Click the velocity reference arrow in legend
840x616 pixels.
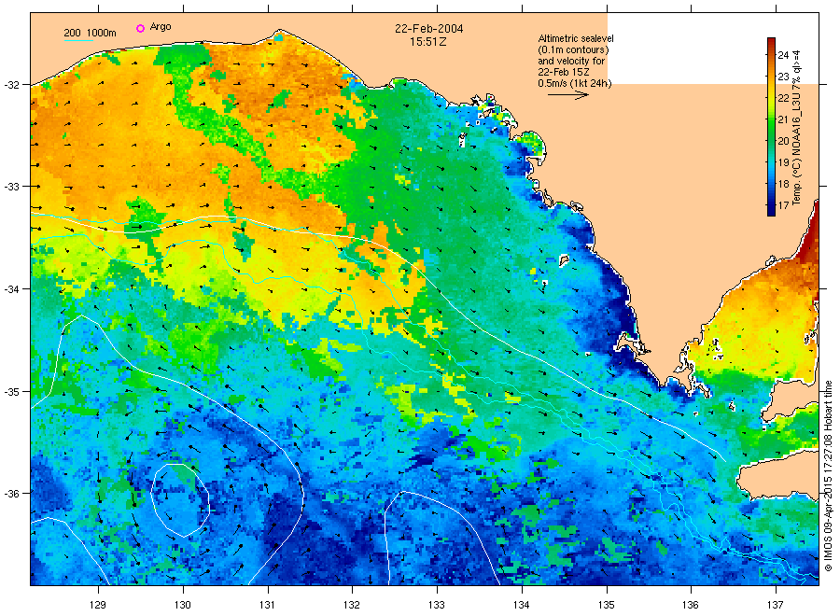coord(567,95)
